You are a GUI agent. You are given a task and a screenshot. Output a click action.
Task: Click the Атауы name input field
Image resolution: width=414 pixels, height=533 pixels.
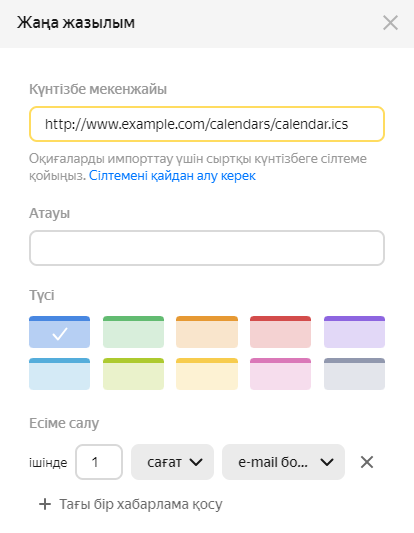click(207, 248)
